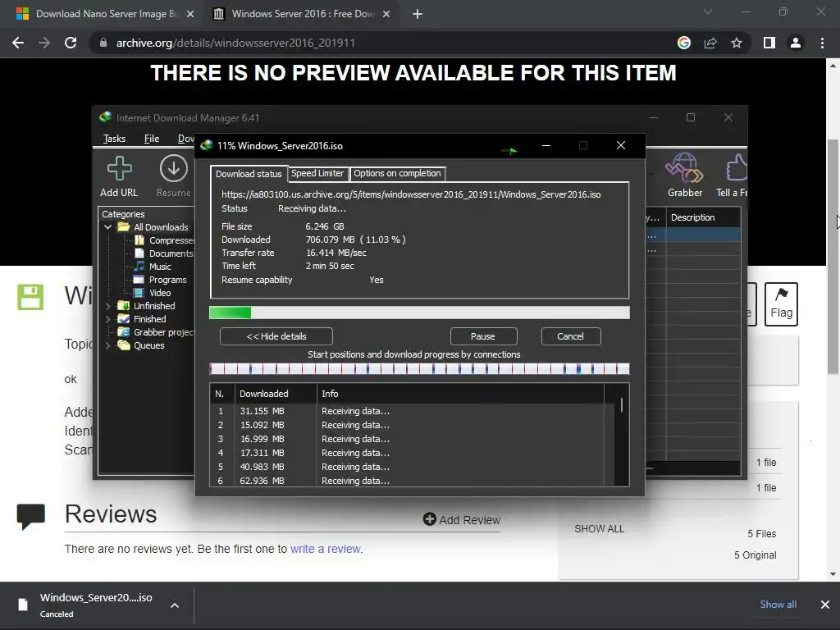Select the Video category in IDM

[x=160, y=293]
